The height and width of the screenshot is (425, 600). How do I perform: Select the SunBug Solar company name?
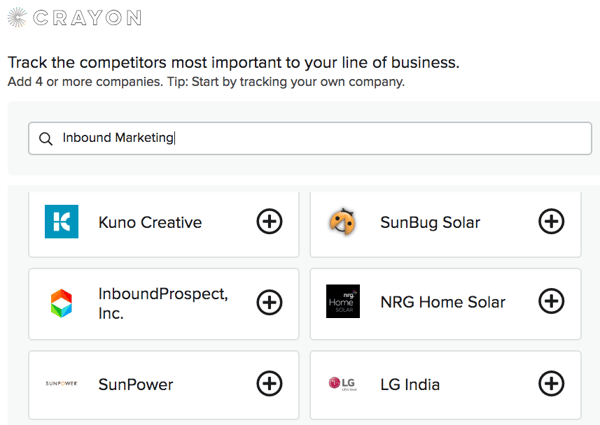point(430,222)
